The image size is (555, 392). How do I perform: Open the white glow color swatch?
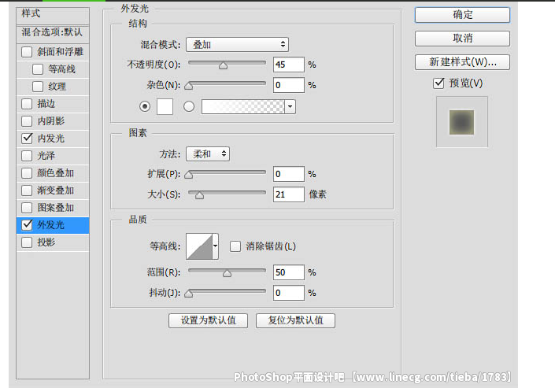pos(165,106)
